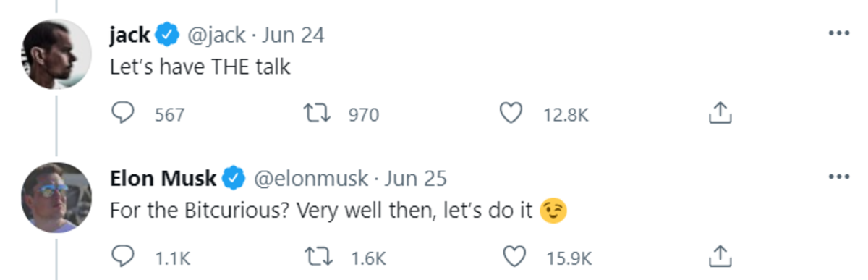Viewport: 868px width, 280px height.
Task: Like jack's tweet with heart icon
Action: click(511, 114)
